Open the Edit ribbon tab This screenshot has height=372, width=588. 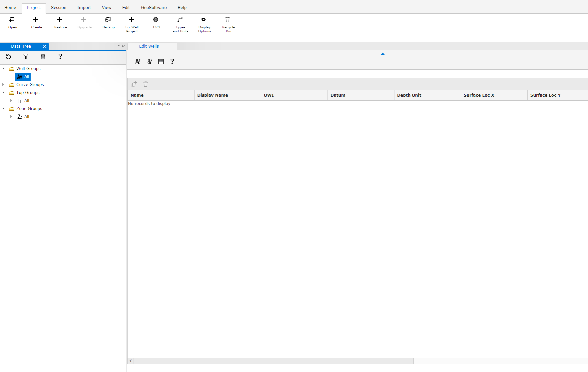126,7
